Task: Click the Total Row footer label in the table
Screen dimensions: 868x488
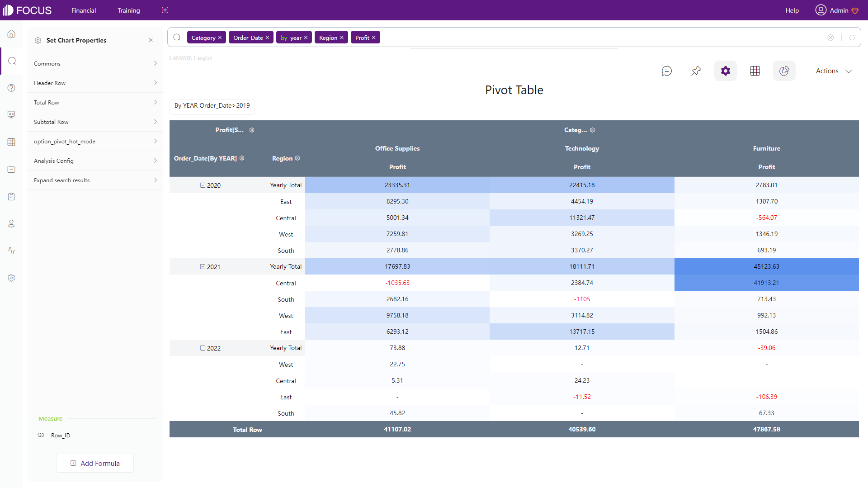Action: coord(247,430)
